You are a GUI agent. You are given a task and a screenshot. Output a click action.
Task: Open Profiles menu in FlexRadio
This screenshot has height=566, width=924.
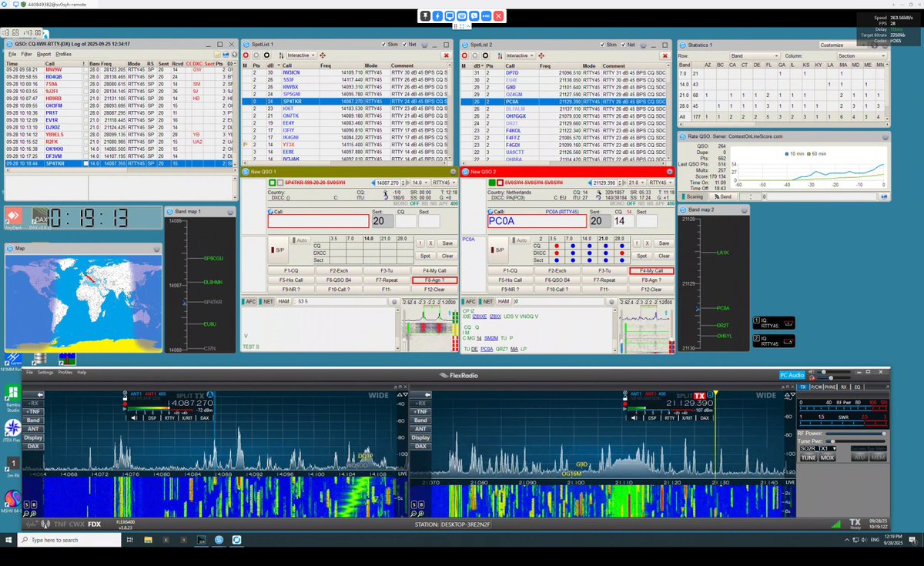pos(65,372)
